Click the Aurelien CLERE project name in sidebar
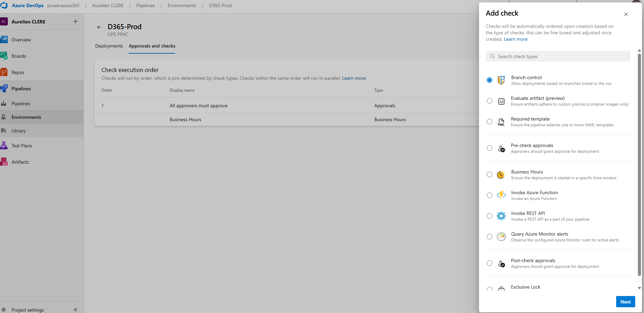Image resolution: width=644 pixels, height=313 pixels. coord(28,22)
